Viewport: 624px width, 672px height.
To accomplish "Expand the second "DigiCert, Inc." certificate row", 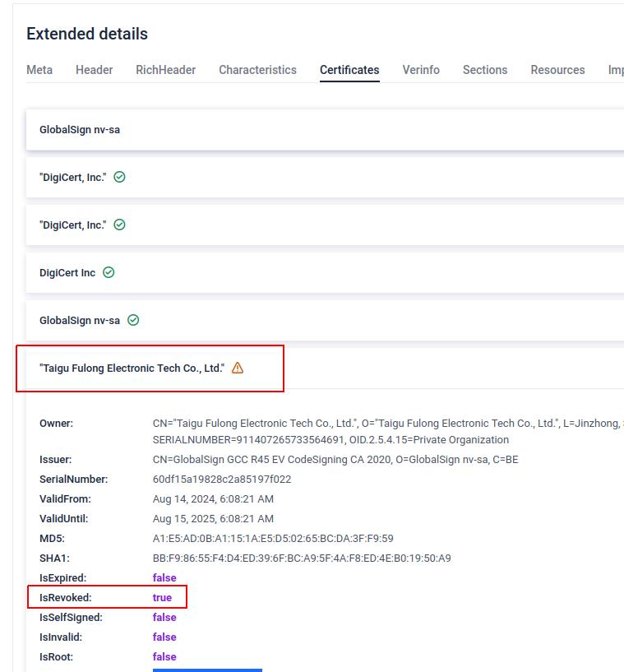I will click(325, 225).
